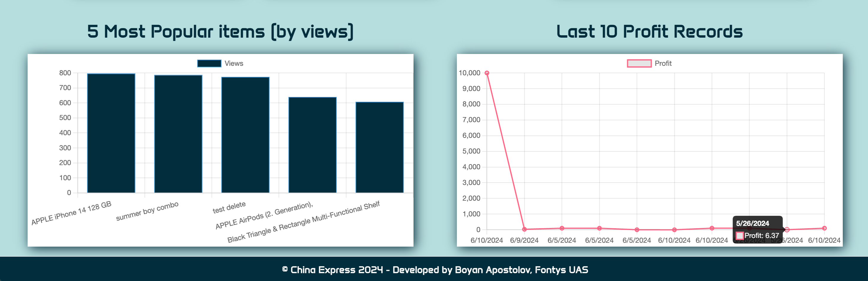Select the test delete bar
This screenshot has width=868, height=281.
pos(245,135)
